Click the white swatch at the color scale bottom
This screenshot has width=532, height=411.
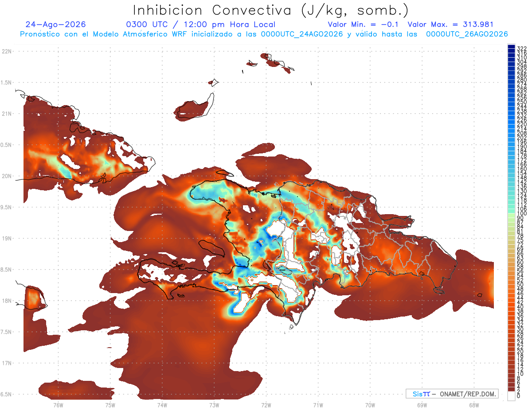(511, 396)
